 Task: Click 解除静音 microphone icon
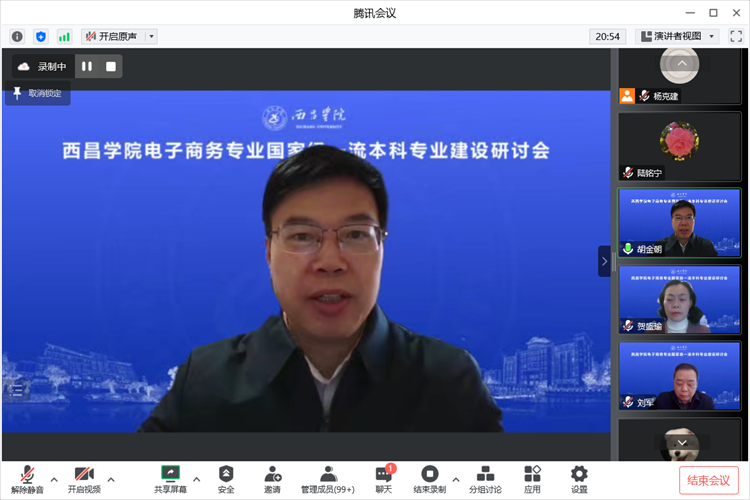pos(27,479)
